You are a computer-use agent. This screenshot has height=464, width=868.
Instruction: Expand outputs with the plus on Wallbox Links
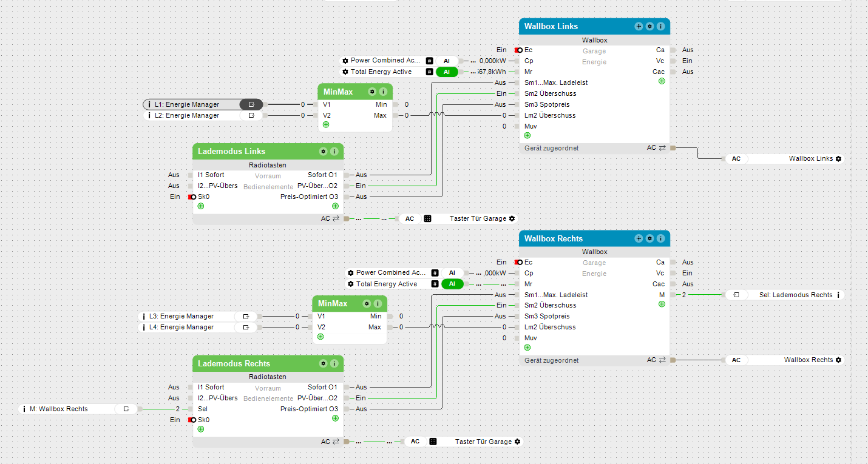click(662, 81)
